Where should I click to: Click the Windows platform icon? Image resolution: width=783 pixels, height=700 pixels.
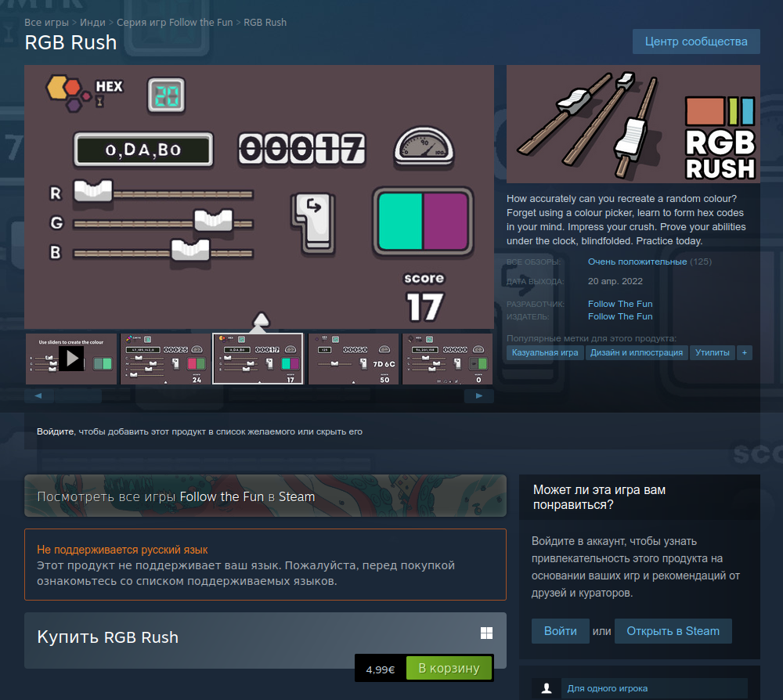[486, 633]
